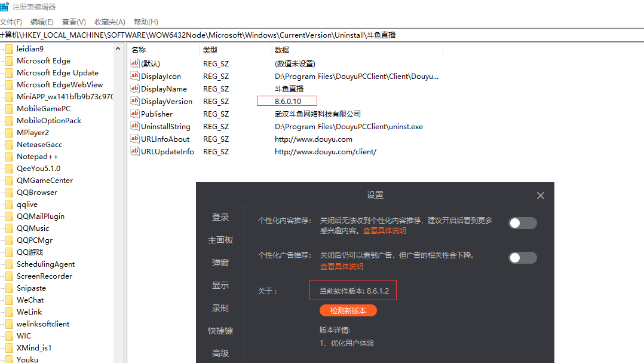Select the XMind_is1 registry key
The width and height of the screenshot is (644, 363).
click(x=34, y=348)
